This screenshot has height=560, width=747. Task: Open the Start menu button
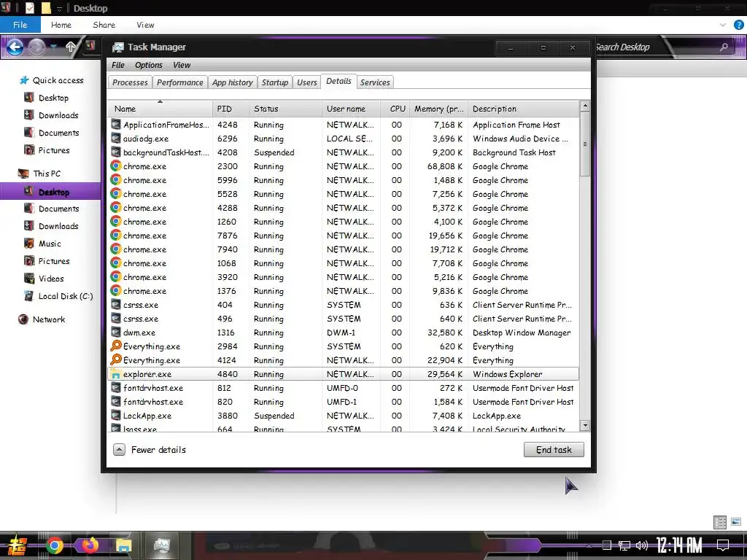pyautogui.click(x=18, y=545)
